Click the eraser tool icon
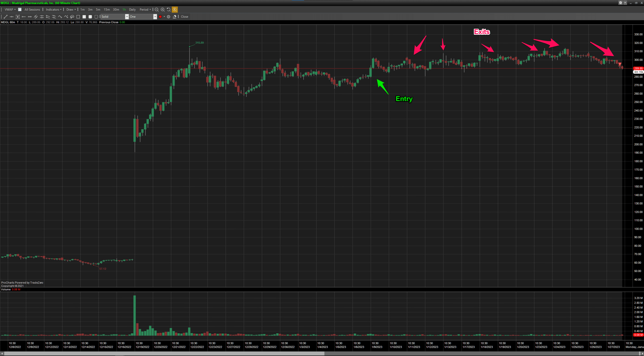The height and width of the screenshot is (356, 644). (175, 17)
